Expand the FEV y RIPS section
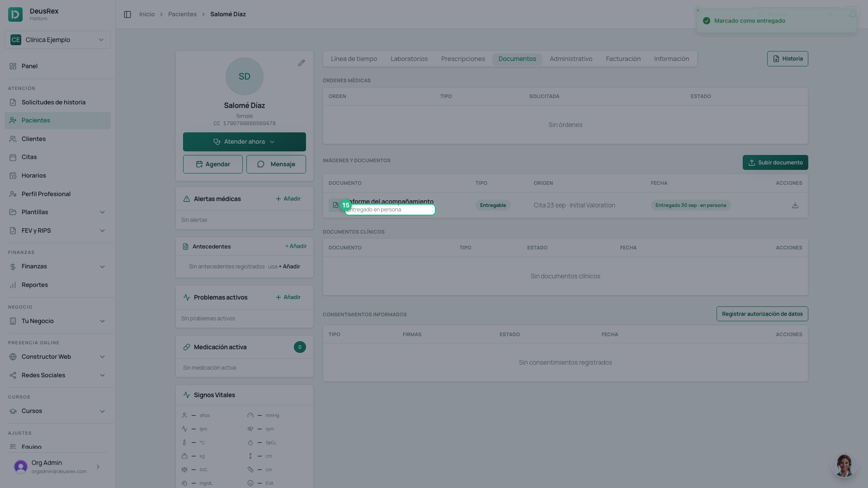The height and width of the screenshot is (488, 868). 57,230
